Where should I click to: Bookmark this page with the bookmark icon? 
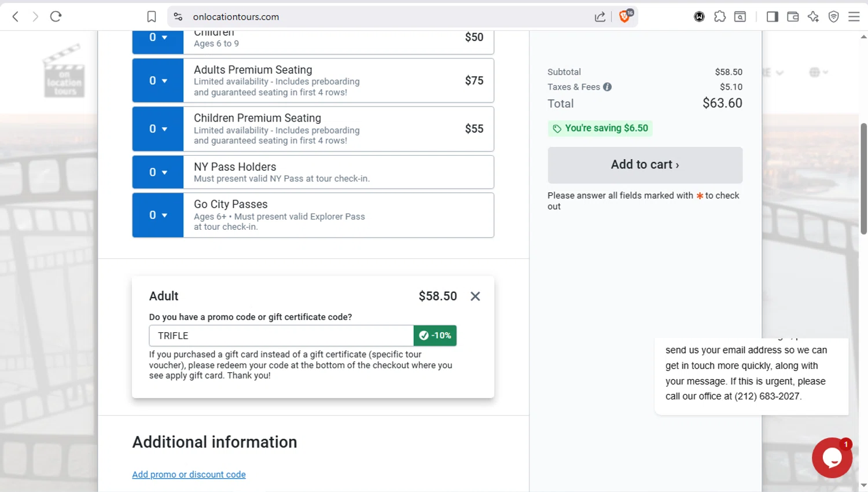click(152, 17)
